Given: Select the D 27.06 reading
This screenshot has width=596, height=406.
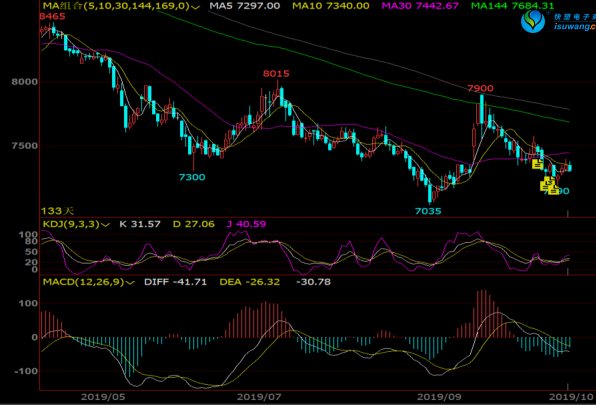Looking at the screenshot, I should pos(193,224).
